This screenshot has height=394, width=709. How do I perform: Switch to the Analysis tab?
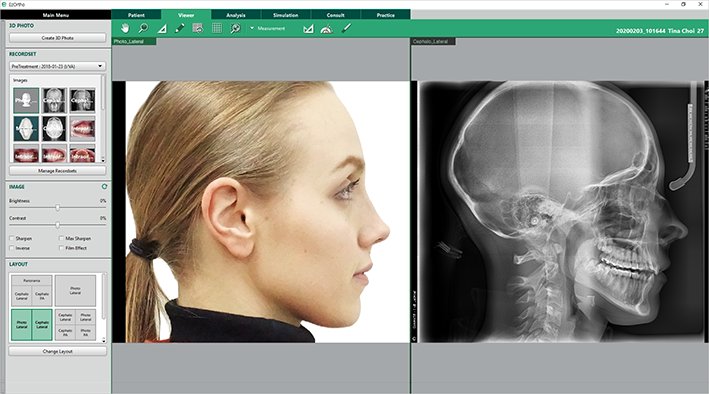236,15
